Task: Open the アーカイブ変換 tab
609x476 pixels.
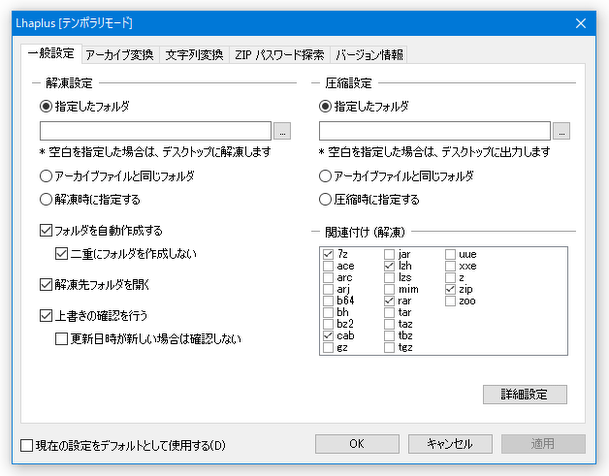Action: coord(120,55)
